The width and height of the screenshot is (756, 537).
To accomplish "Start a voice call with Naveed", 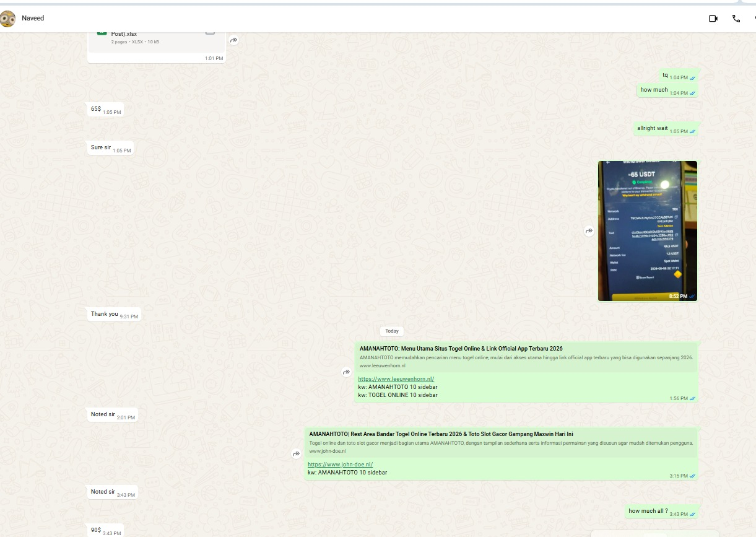I will pyautogui.click(x=736, y=19).
